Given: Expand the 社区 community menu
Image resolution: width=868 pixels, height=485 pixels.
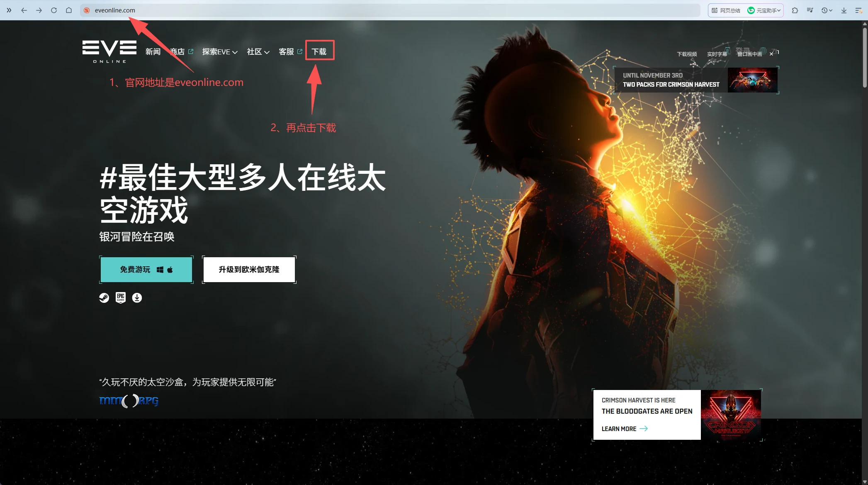Looking at the screenshot, I should click(x=258, y=51).
